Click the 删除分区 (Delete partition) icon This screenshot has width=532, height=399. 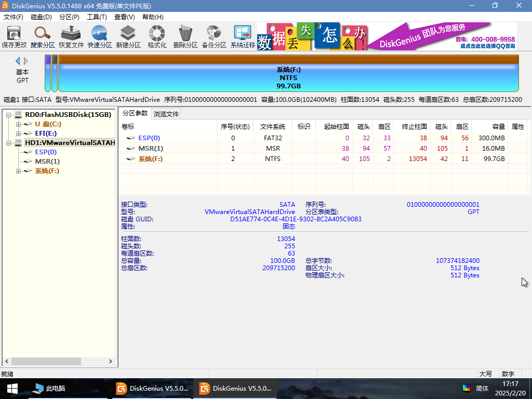185,37
